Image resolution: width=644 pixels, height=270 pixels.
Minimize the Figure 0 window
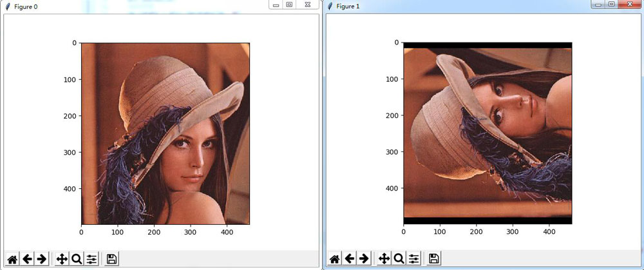pyautogui.click(x=276, y=5)
